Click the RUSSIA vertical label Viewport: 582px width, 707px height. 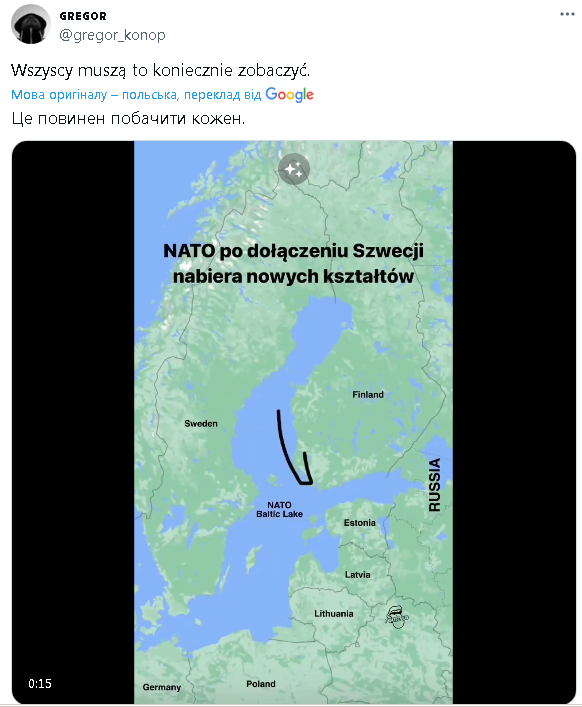(435, 485)
